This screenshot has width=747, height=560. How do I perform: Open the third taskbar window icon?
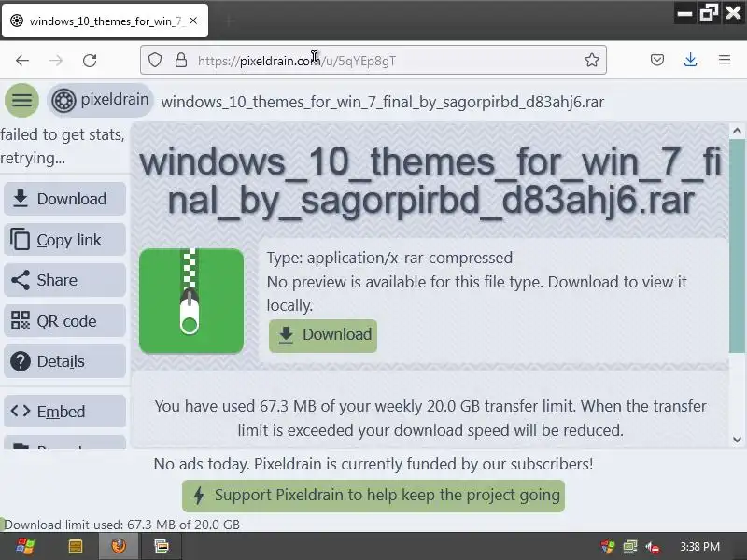[162, 546]
